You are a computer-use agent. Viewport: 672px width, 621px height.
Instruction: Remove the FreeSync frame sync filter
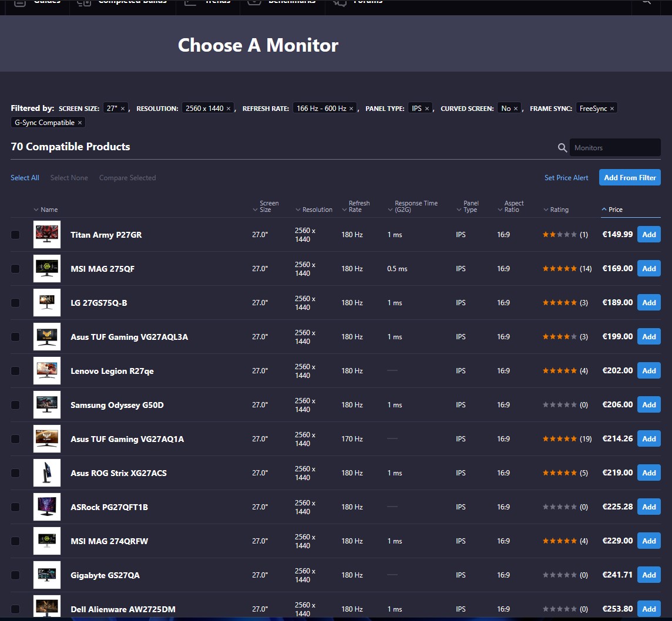(x=612, y=109)
